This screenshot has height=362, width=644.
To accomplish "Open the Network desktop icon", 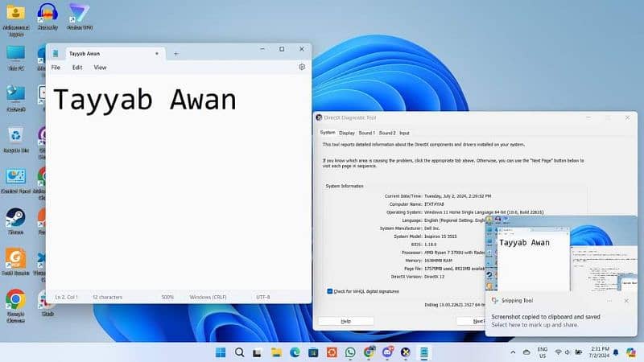I will pos(16,98).
